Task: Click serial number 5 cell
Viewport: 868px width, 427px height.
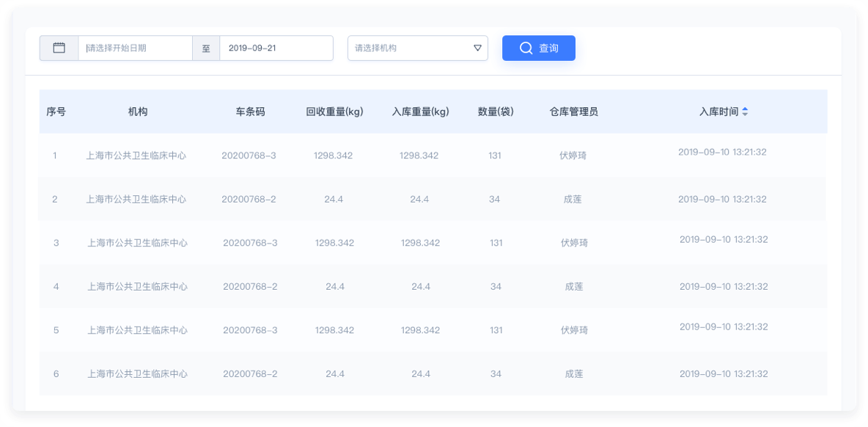Action: [56, 330]
